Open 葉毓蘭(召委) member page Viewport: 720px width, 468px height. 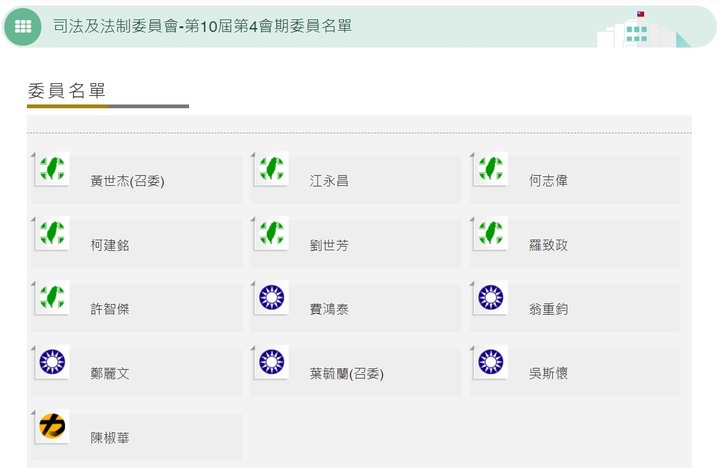pos(346,374)
